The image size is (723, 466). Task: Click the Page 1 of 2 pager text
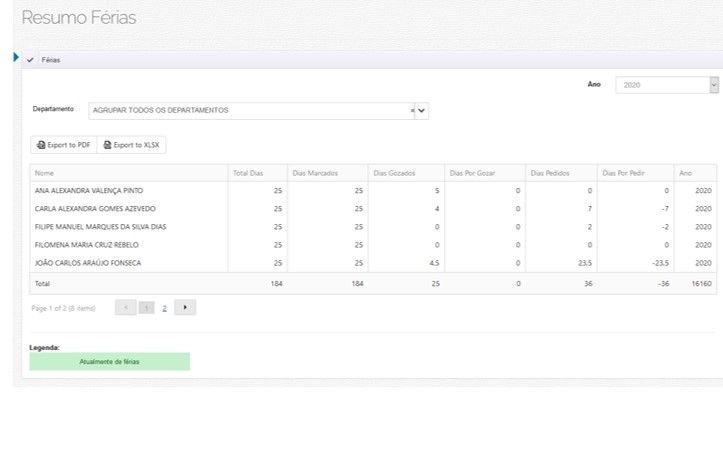pyautogui.click(x=63, y=308)
